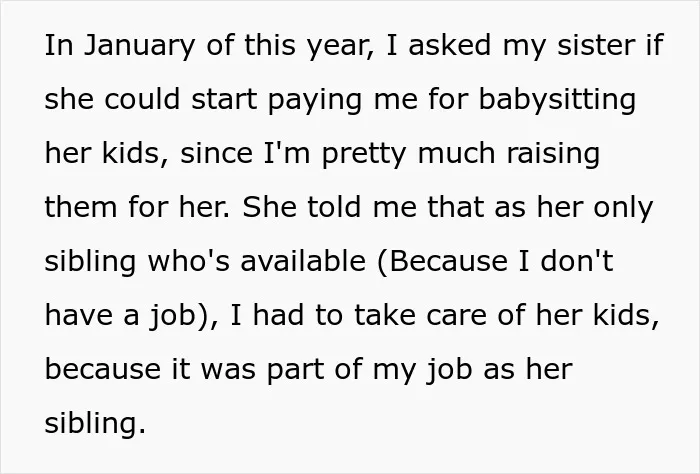Click the word "January" in the first line

coord(140,46)
